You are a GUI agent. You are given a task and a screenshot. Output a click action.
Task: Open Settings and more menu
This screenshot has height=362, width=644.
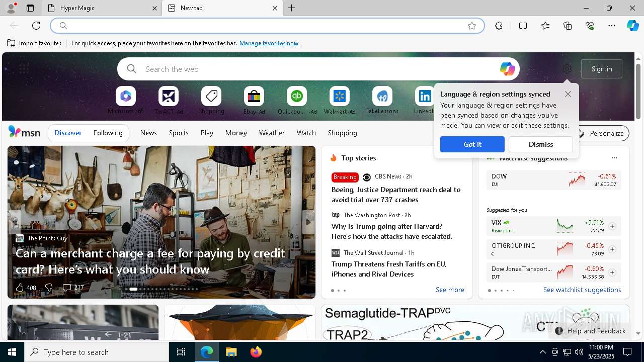[612, 26]
